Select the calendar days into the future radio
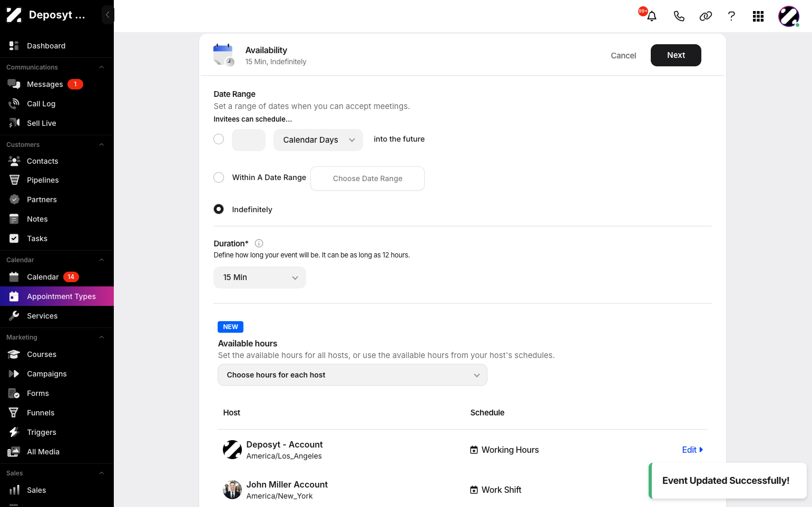 [x=219, y=139]
